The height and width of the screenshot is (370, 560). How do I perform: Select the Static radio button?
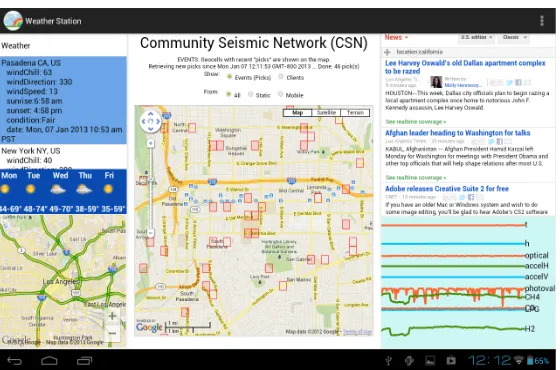tap(250, 94)
